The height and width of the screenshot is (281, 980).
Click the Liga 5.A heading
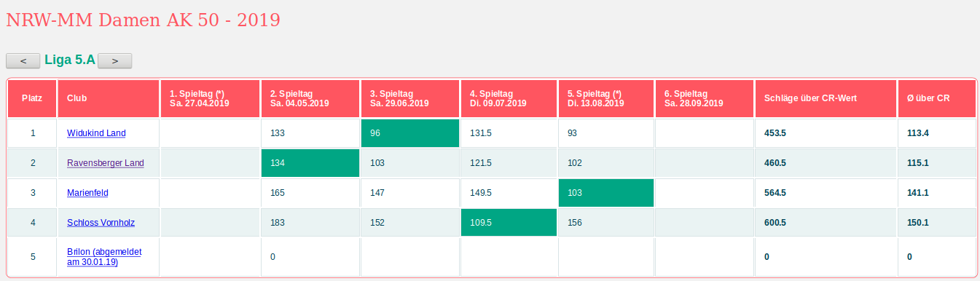click(70, 60)
